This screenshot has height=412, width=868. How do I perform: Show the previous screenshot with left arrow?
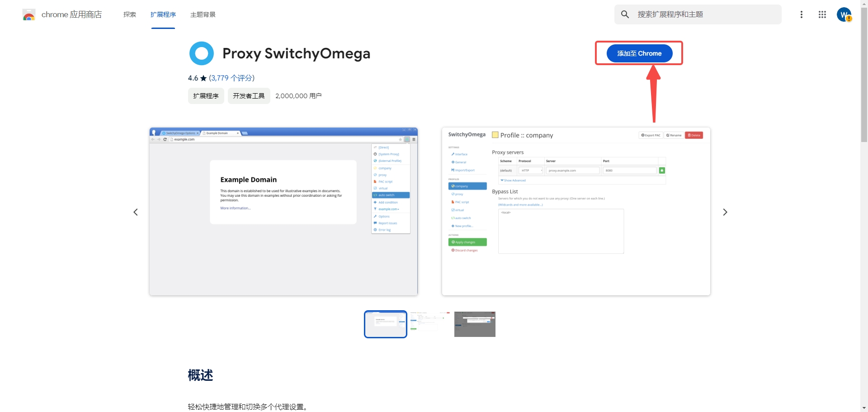pyautogui.click(x=136, y=212)
